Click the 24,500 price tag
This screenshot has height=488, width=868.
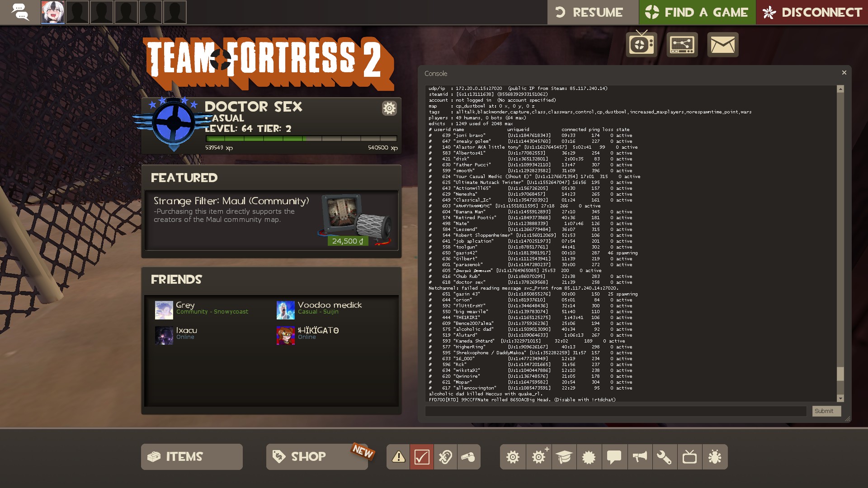(x=348, y=241)
